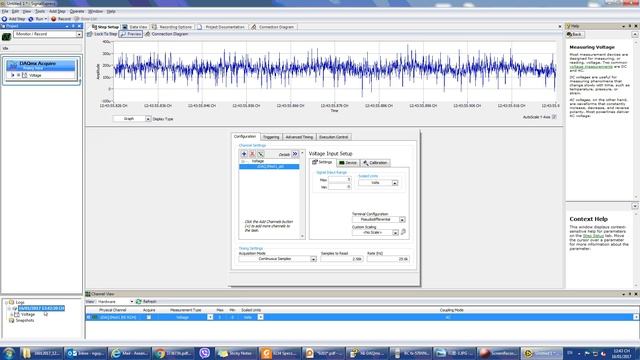This screenshot has width=640, height=360.
Task: Click the Add Step toolbar button
Action: coord(13,19)
